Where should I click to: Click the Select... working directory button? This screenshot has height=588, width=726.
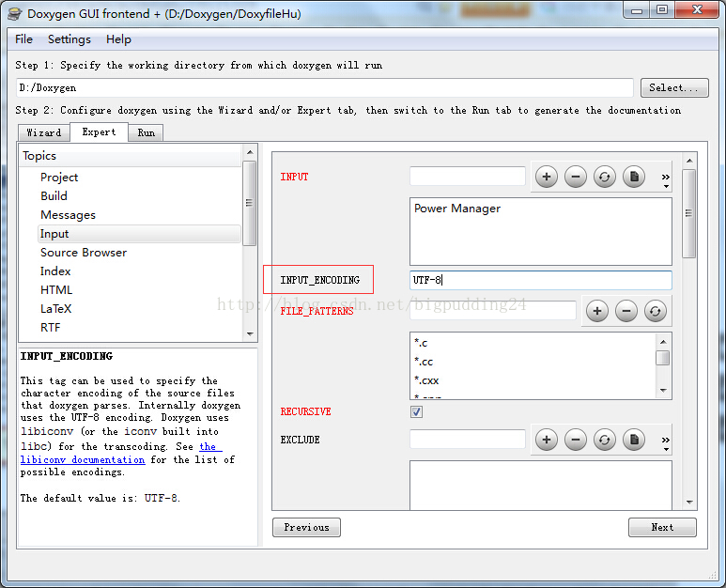pos(674,87)
